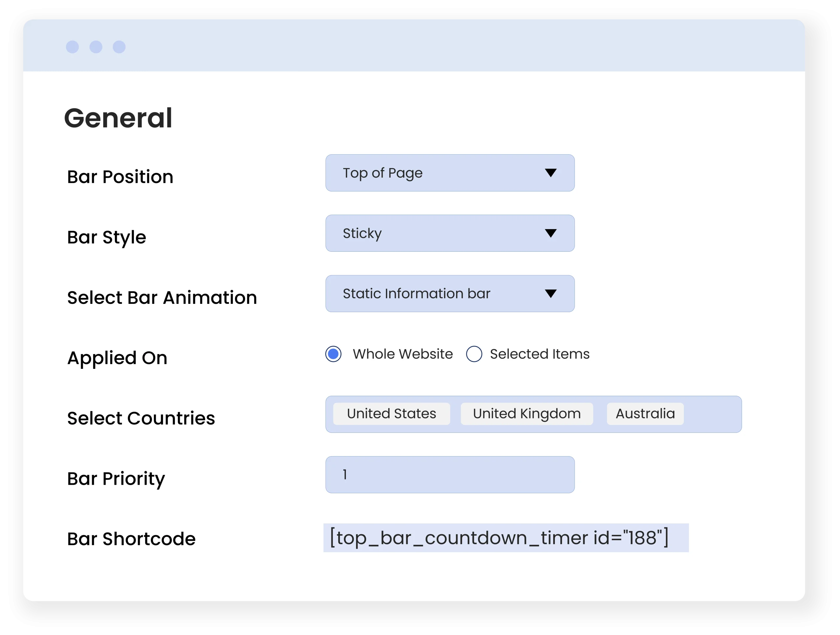The width and height of the screenshot is (840, 635).
Task: Click the top_bar_countdown_timer shortcode text
Action: (x=499, y=538)
